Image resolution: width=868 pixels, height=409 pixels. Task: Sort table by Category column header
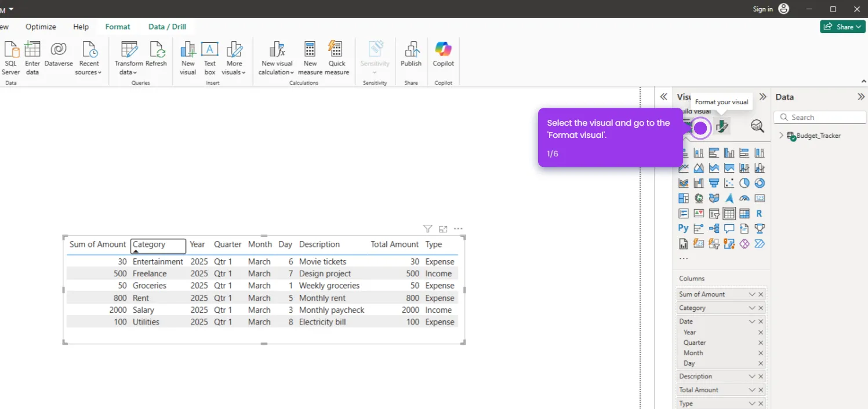click(158, 245)
